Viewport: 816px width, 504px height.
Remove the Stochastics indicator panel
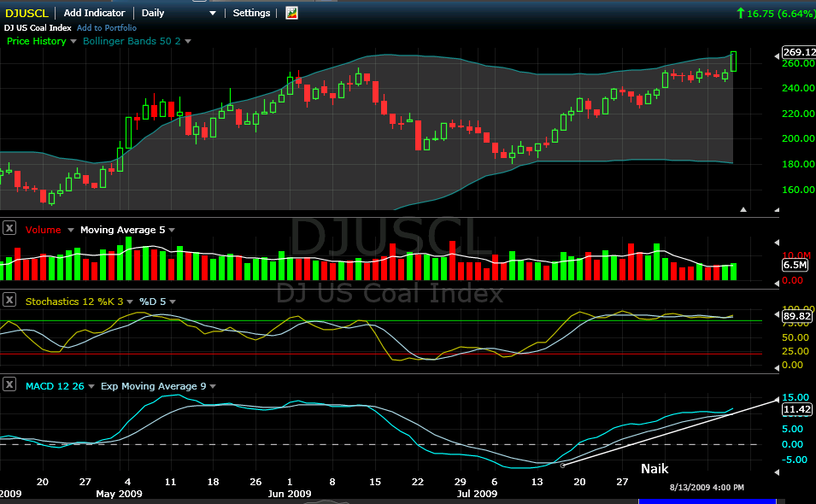[x=9, y=300]
